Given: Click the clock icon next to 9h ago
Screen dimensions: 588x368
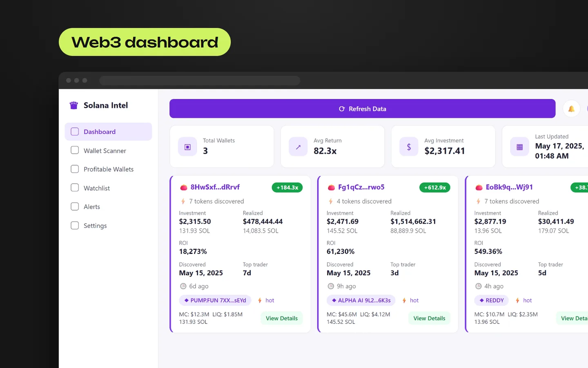Looking at the screenshot, I should [x=331, y=286].
